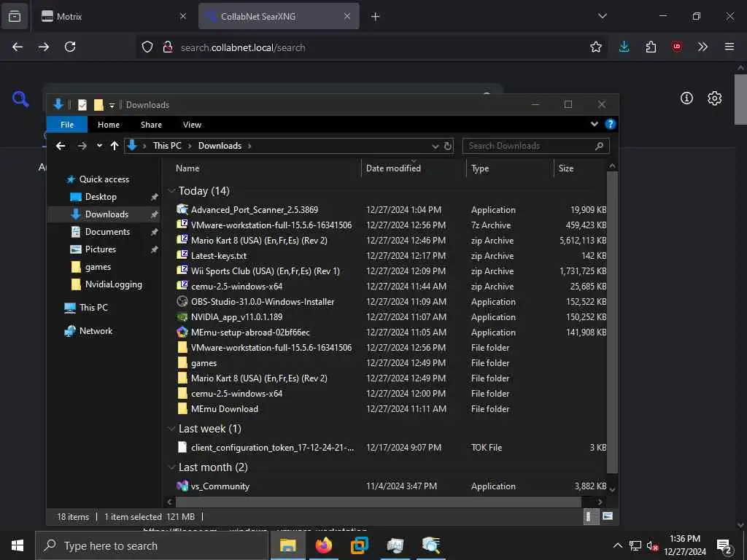This screenshot has height=560, width=747.
Task: Switch to details view layout button
Action: 591,517
